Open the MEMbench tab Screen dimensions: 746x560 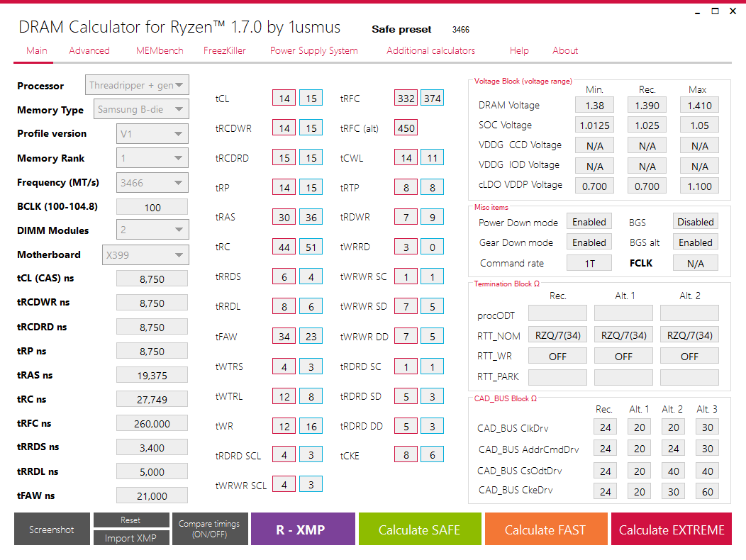(160, 50)
